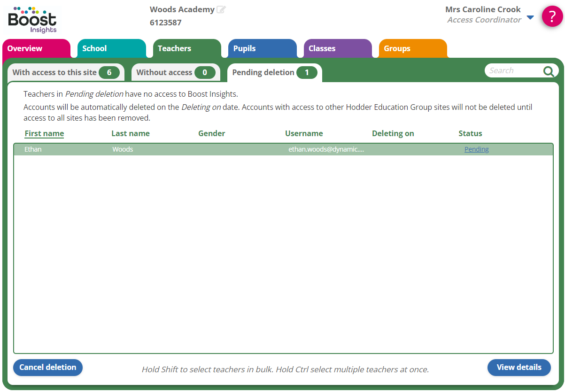
Task: Click into the Search field
Action: pos(513,71)
